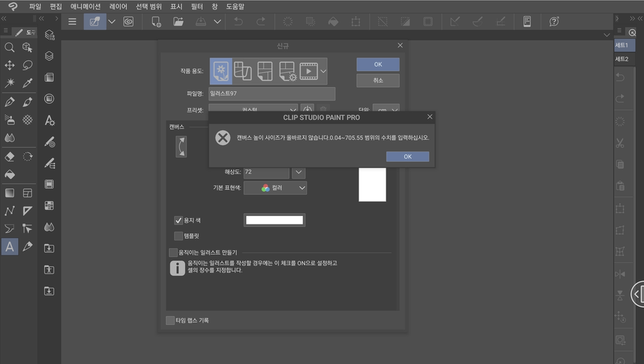Open the 애니메이션 menu
Screen dimensions: 644x364
click(x=85, y=7)
